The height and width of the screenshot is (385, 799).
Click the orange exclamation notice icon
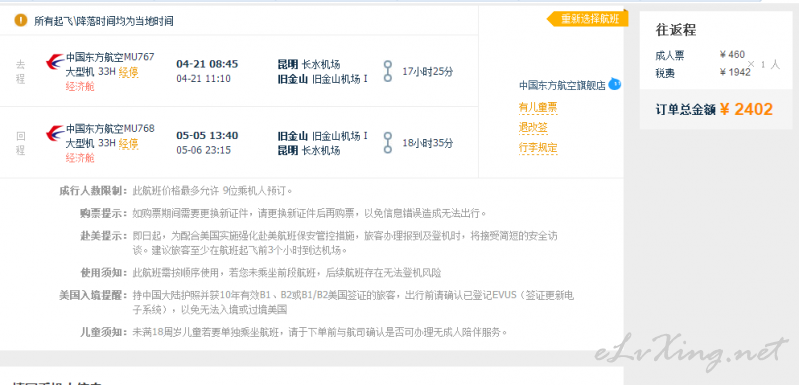tap(21, 21)
